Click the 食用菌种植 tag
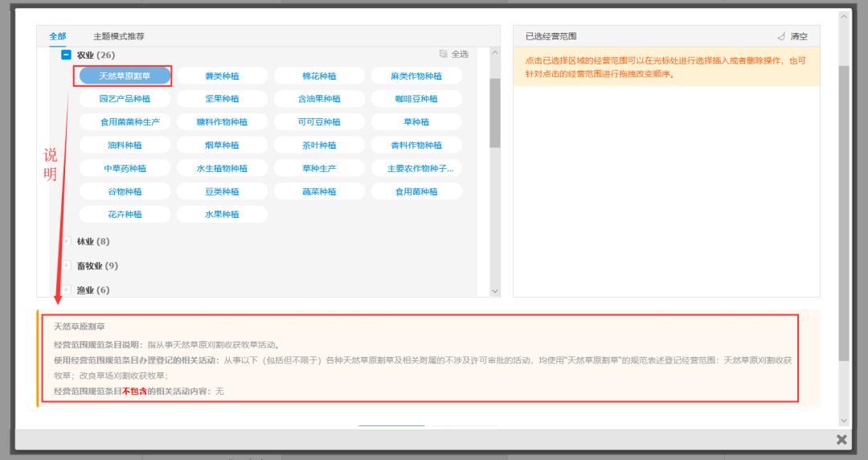This screenshot has height=460, width=868. [416, 191]
